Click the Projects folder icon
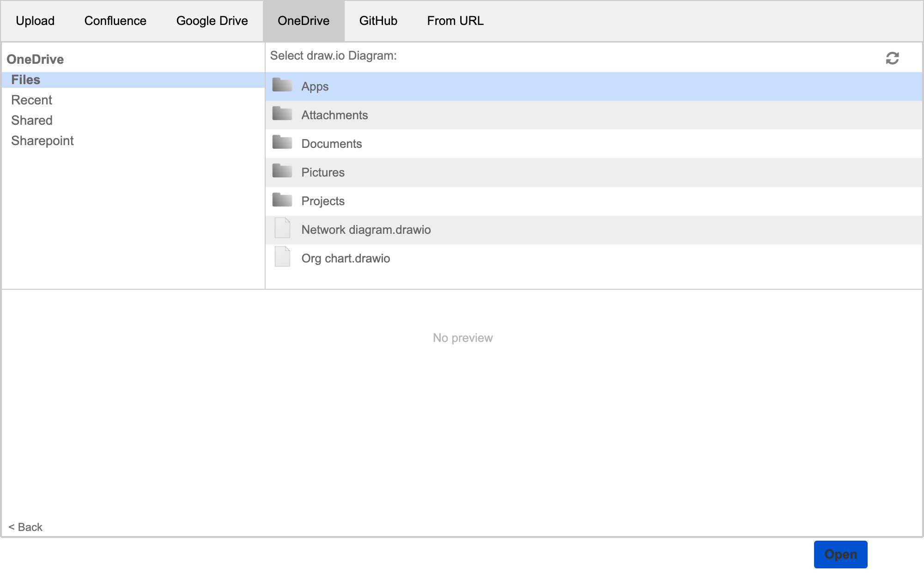 point(282,200)
